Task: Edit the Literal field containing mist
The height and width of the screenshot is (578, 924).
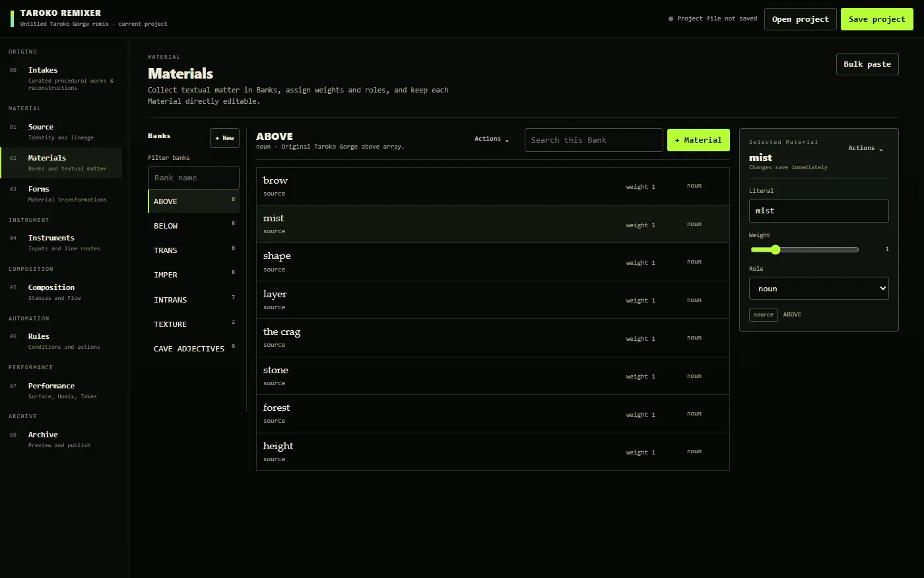Action: (x=818, y=211)
